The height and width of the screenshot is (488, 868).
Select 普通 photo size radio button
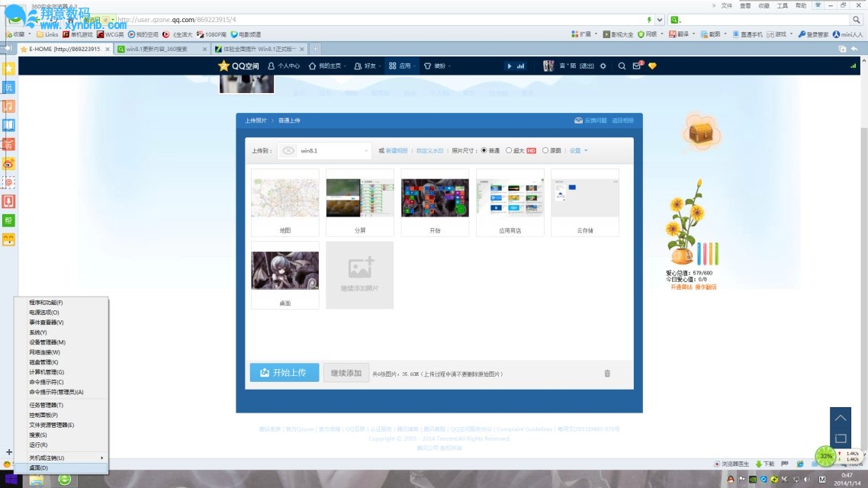(x=484, y=150)
